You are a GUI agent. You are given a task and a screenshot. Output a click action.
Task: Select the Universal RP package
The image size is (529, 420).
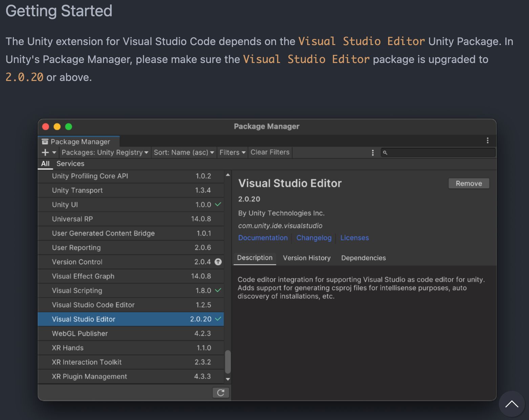[x=131, y=219]
